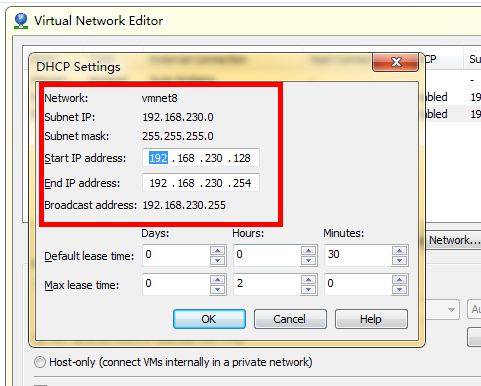This screenshot has height=386, width=481.
Task: Click the Default lease time Minutes field
Action: tap(358, 255)
